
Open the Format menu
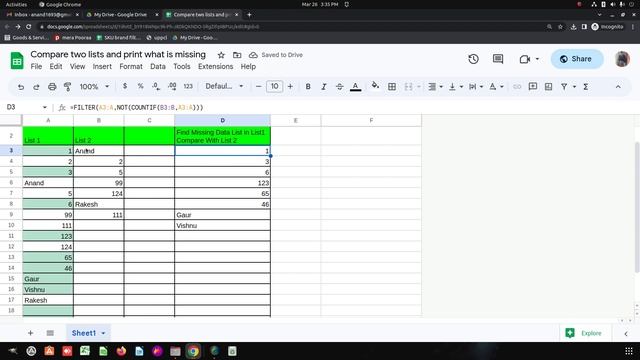click(x=131, y=66)
